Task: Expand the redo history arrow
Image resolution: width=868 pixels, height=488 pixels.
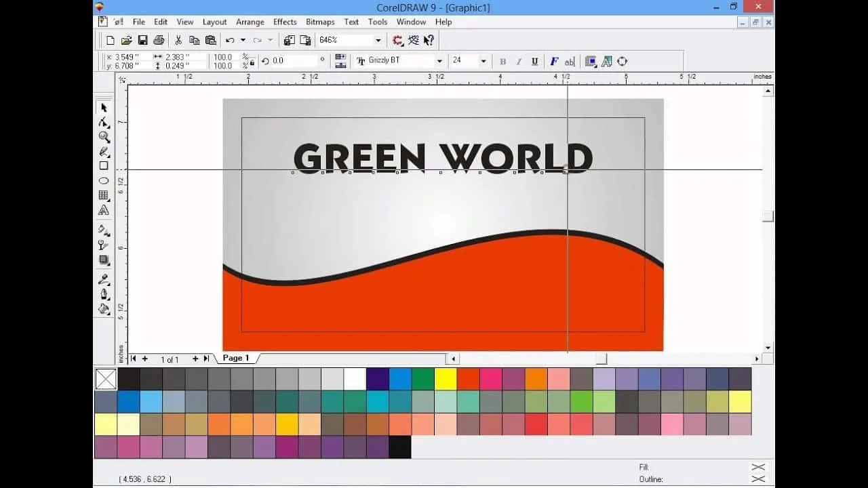Action: [270, 41]
